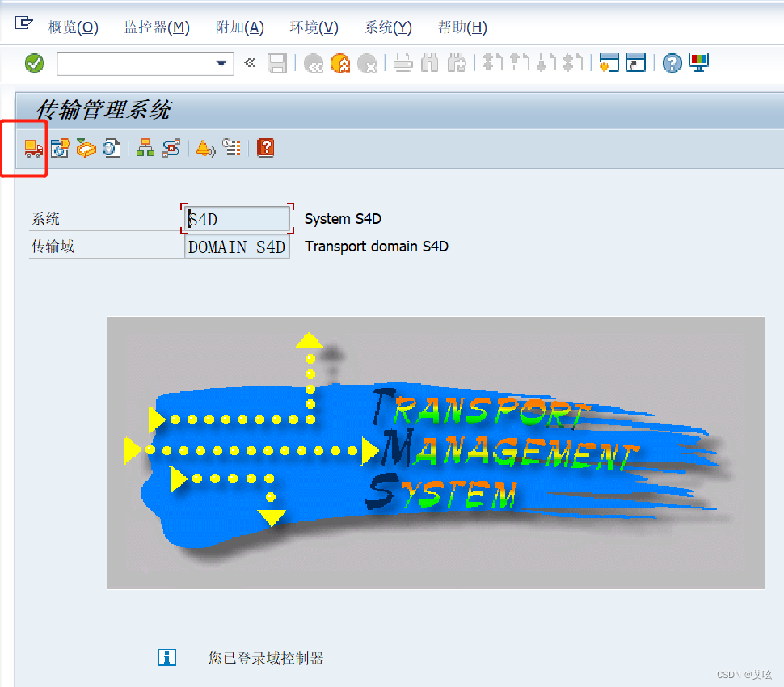Click the 系统 field label
Screen dimensions: 784x687
point(45,219)
